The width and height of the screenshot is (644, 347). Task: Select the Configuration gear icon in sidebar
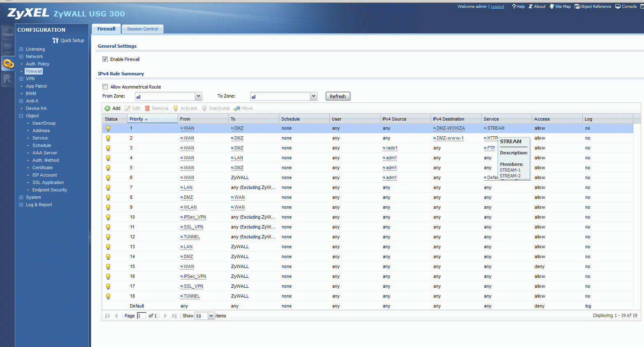click(8, 64)
